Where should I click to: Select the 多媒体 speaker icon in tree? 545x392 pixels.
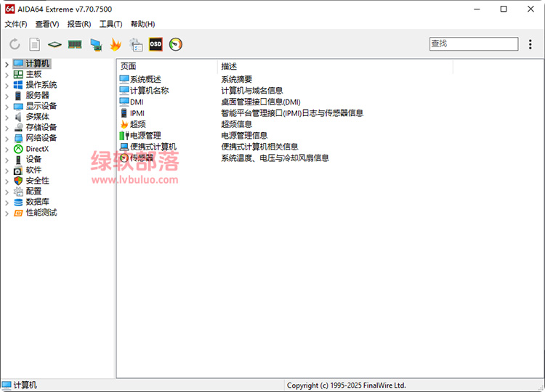click(18, 117)
